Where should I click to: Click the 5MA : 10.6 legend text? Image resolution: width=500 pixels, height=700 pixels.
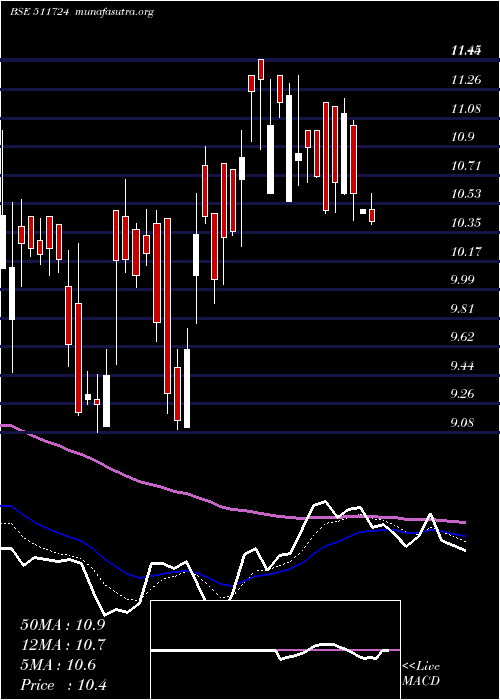pos(58,665)
